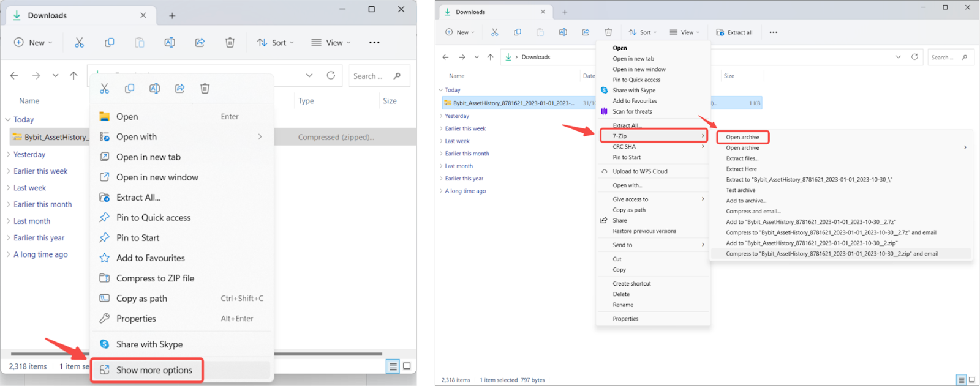The height and width of the screenshot is (386, 980).
Task: Open the Sort dropdown in the left window
Action: pos(275,43)
